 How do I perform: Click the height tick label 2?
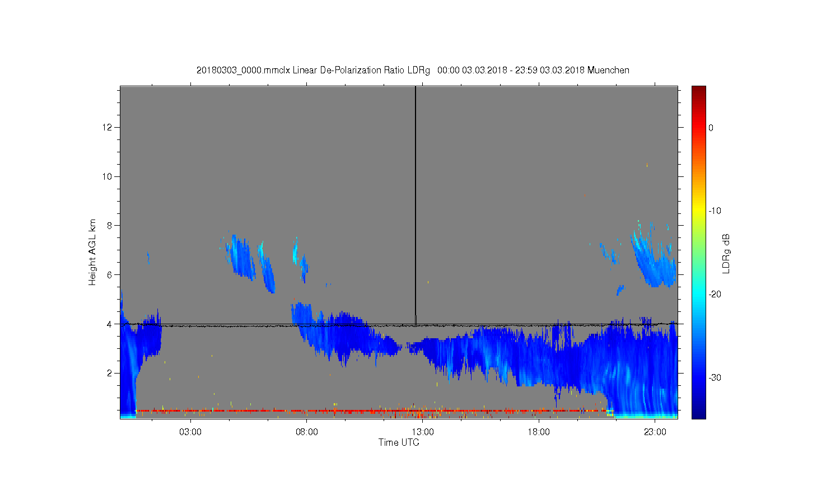110,373
